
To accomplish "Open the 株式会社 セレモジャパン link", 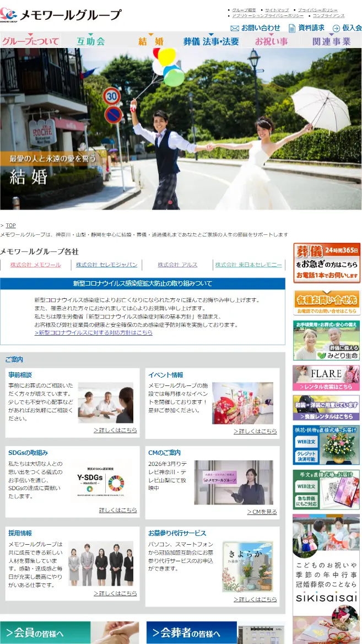I will point(107,265).
